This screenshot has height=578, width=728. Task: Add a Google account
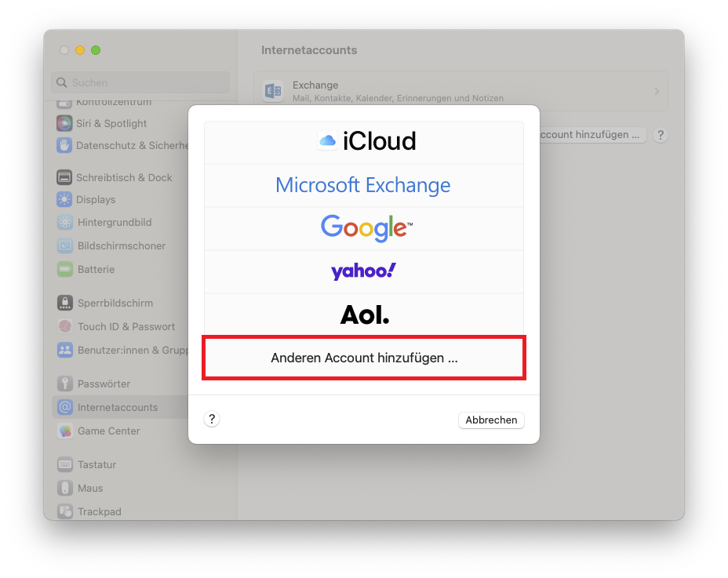tap(363, 227)
